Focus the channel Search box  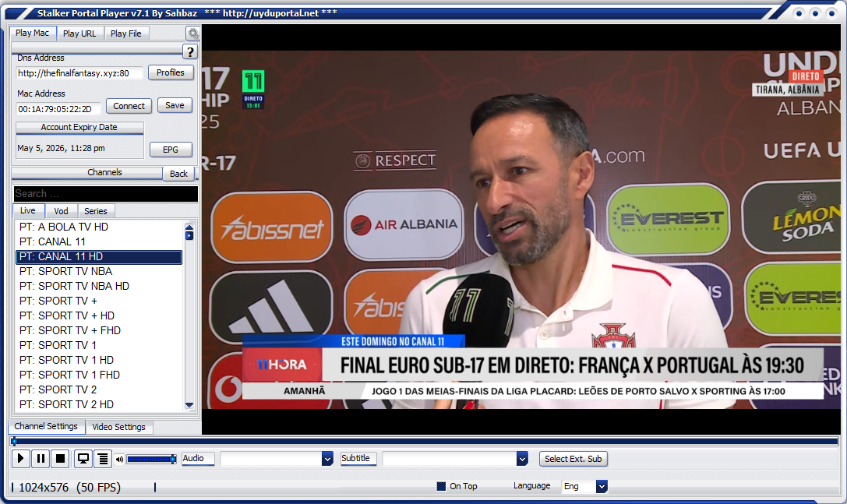105,193
